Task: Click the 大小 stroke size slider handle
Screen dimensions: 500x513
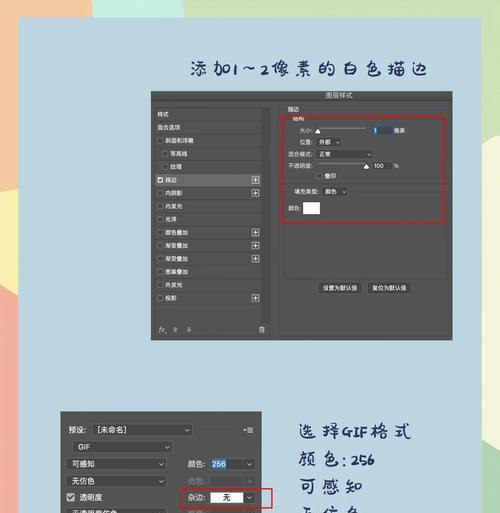Action: [318, 131]
